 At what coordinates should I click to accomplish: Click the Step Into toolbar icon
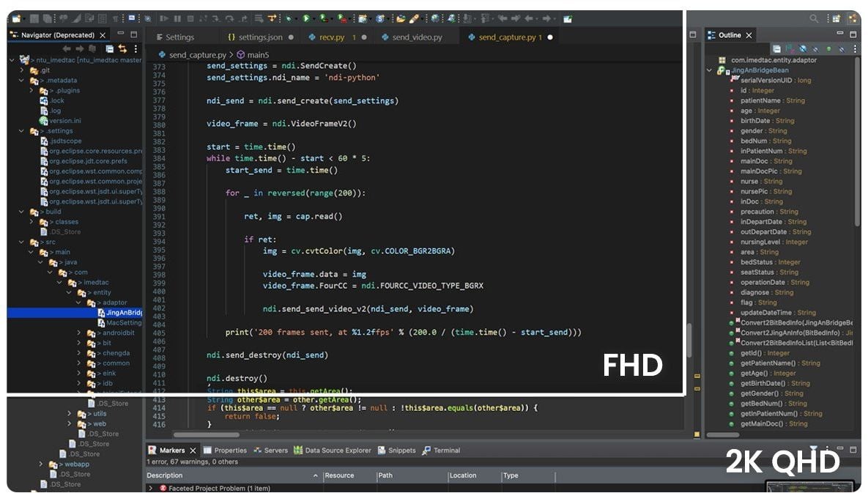216,18
